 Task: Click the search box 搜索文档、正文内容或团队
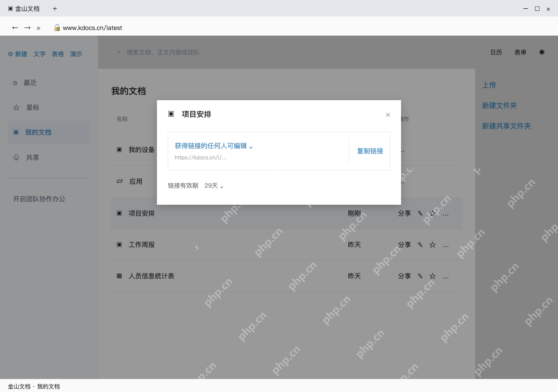(x=203, y=52)
